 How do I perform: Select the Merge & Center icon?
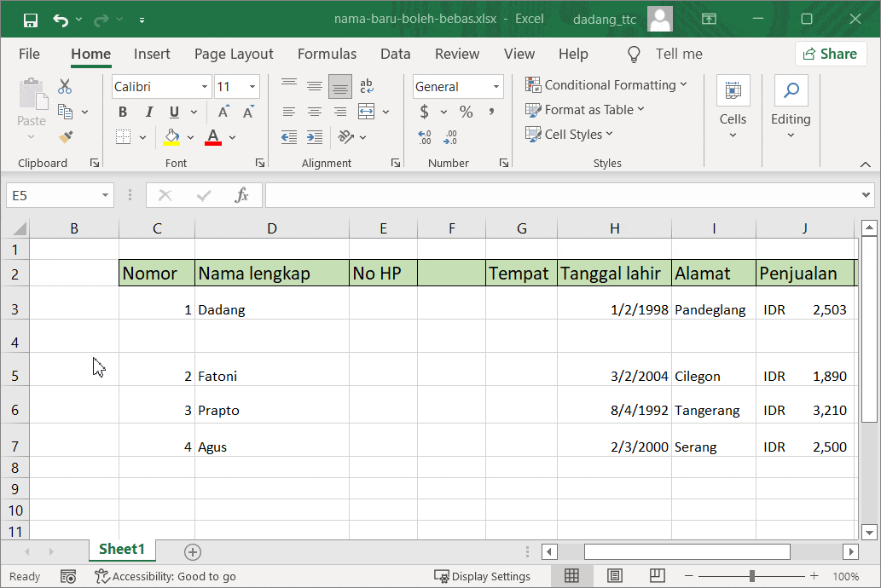[x=367, y=112]
